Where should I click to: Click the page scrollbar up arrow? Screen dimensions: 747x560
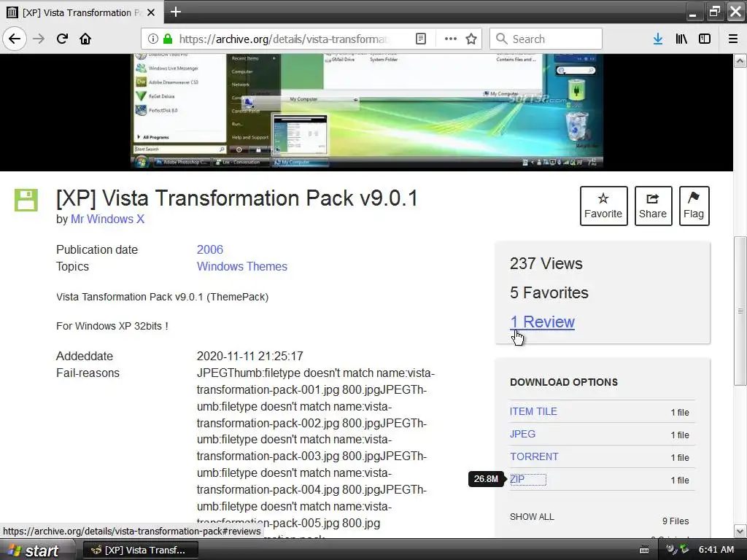[x=740, y=61]
